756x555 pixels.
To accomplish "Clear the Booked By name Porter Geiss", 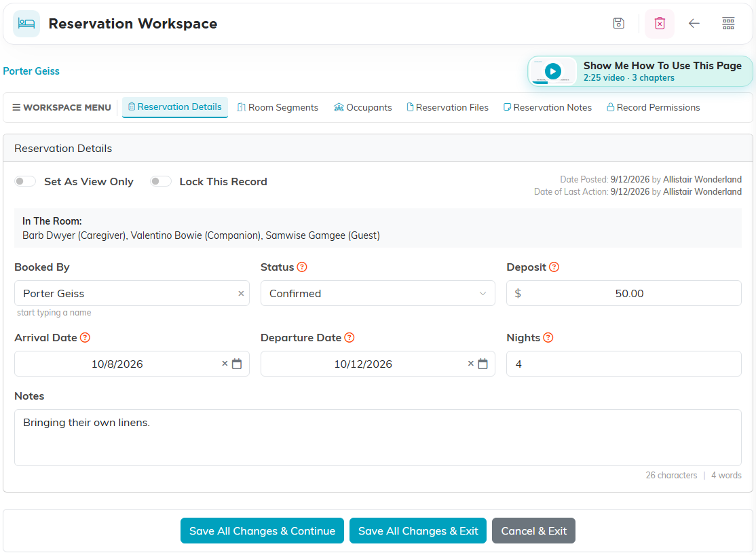I will 241,293.
